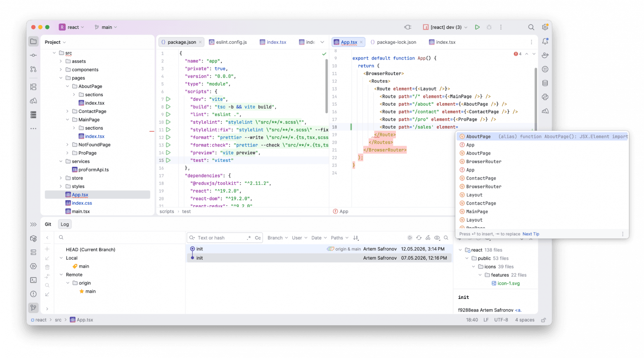Click the 4 spaces indent setting
The image size is (644, 358).
(x=525, y=320)
